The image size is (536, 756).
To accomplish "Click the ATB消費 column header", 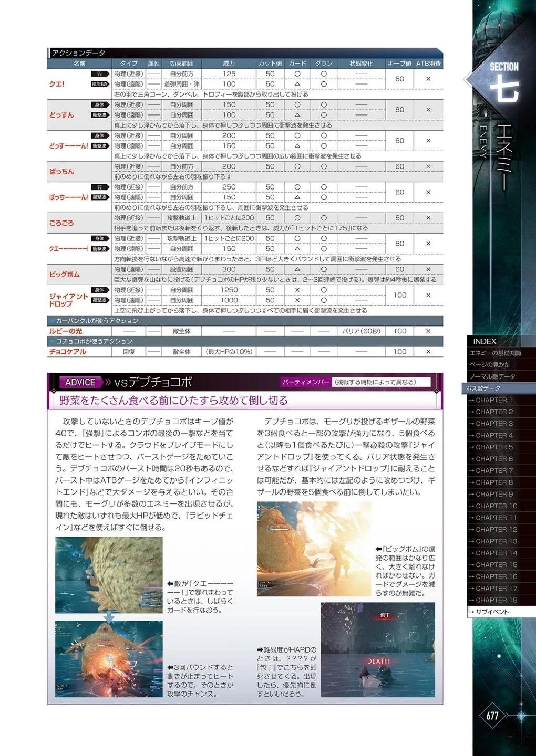I will click(x=428, y=64).
